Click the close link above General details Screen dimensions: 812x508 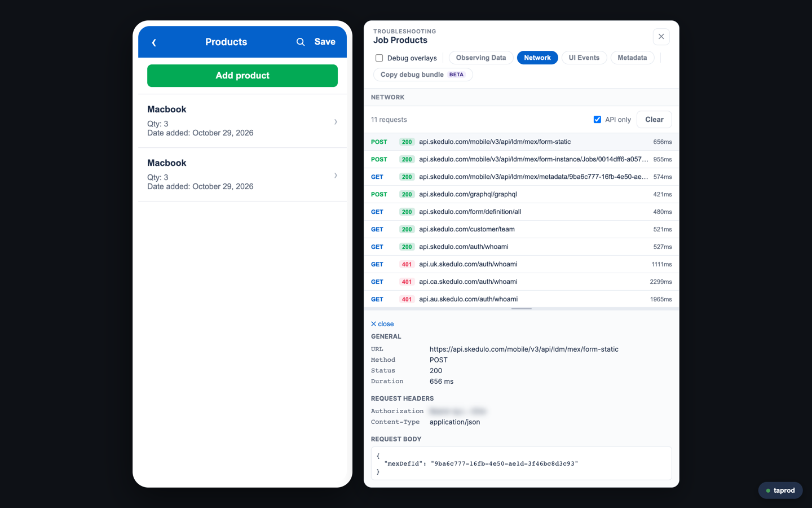click(x=382, y=324)
